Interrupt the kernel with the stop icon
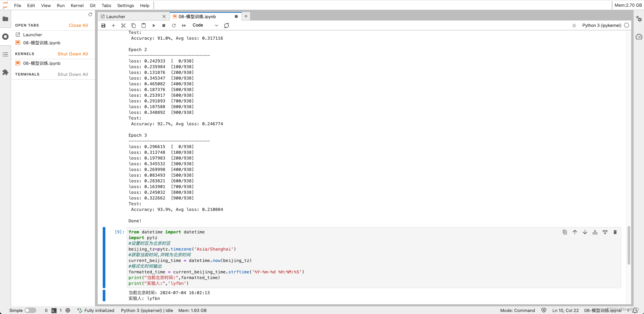 164,26
